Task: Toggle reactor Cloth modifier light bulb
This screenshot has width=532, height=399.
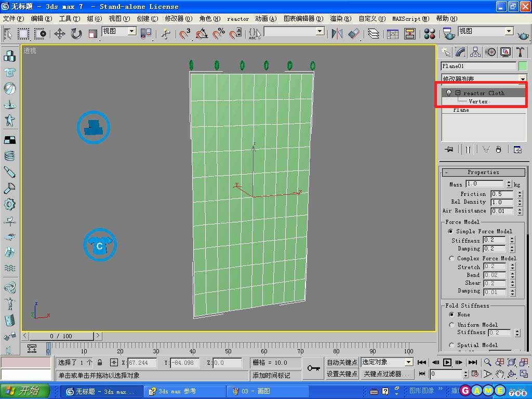Action: (x=449, y=93)
